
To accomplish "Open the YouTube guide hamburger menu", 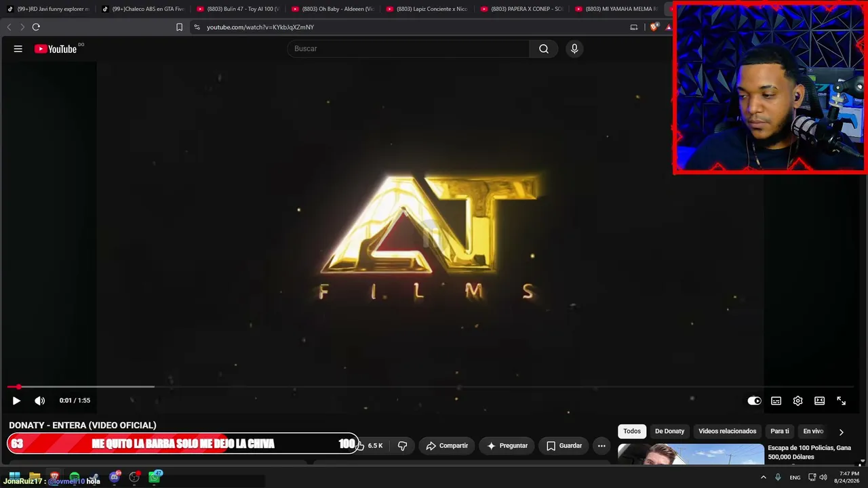I will (x=18, y=49).
